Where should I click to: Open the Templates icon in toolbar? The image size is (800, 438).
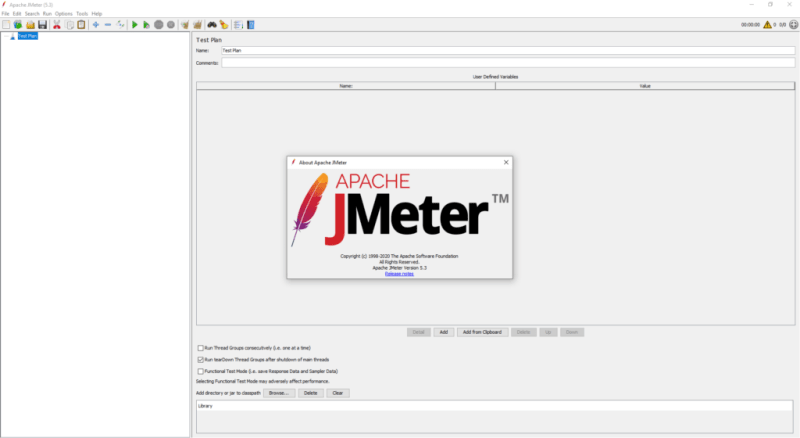18,25
